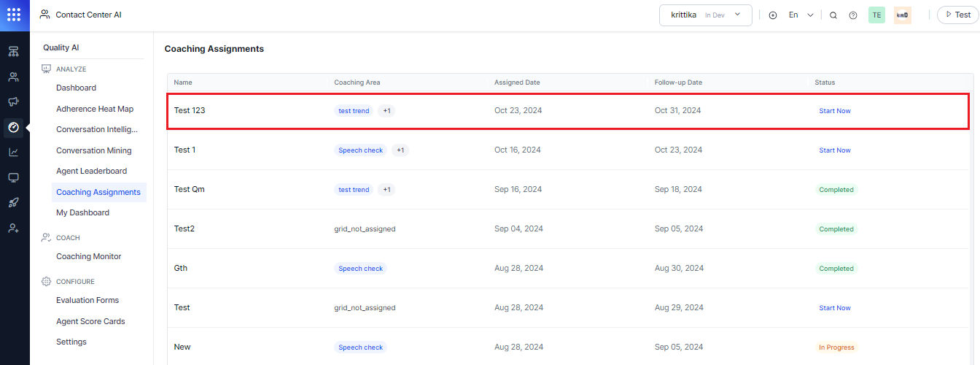Image resolution: width=980 pixels, height=365 pixels.
Task: Select the campaigns megaphone icon
Action: [13, 101]
